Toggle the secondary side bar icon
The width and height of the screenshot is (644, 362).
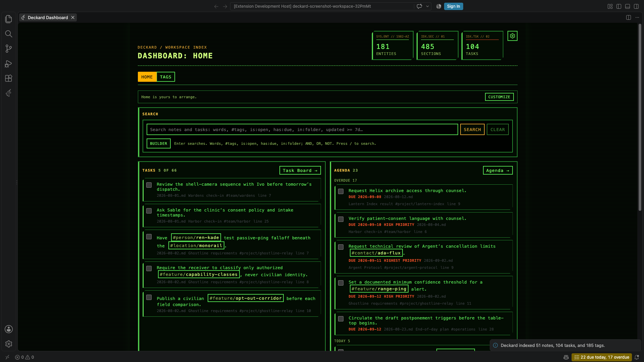(x=636, y=6)
